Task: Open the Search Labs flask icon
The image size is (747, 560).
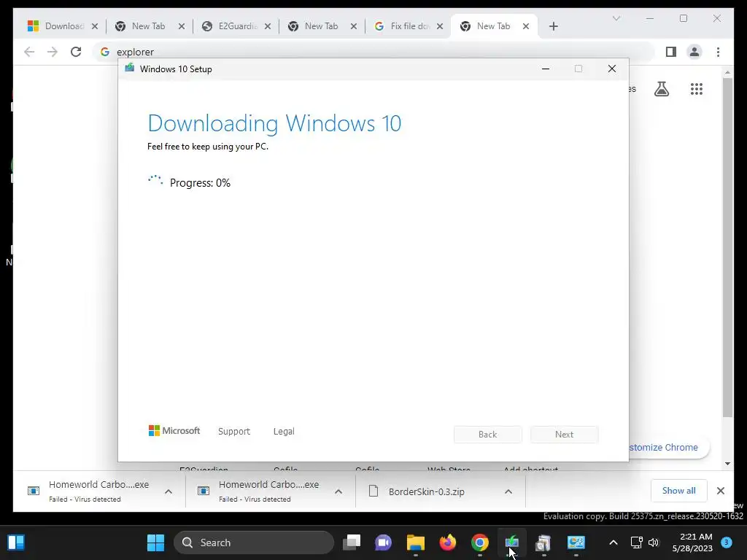Action: click(661, 89)
